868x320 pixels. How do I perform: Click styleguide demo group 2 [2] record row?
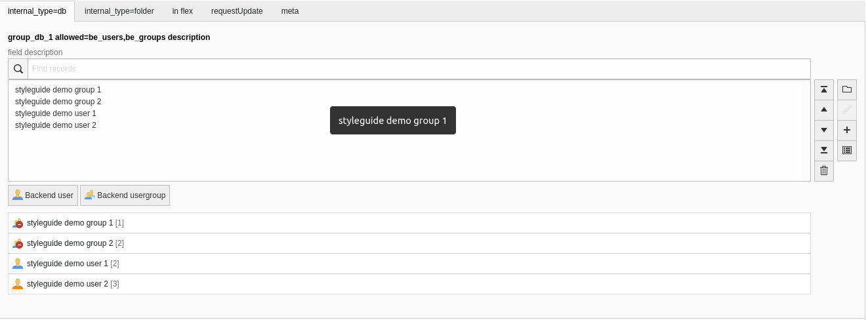409,243
